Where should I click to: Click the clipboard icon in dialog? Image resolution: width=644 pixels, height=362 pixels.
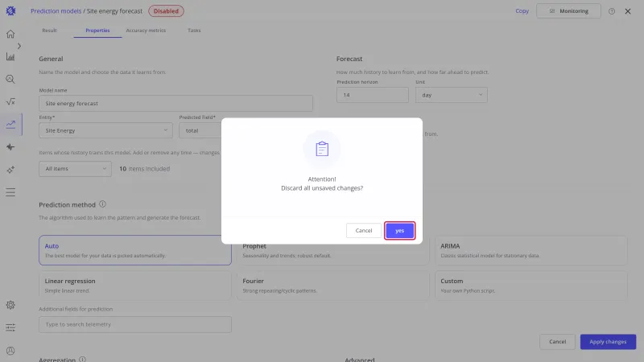tap(322, 149)
